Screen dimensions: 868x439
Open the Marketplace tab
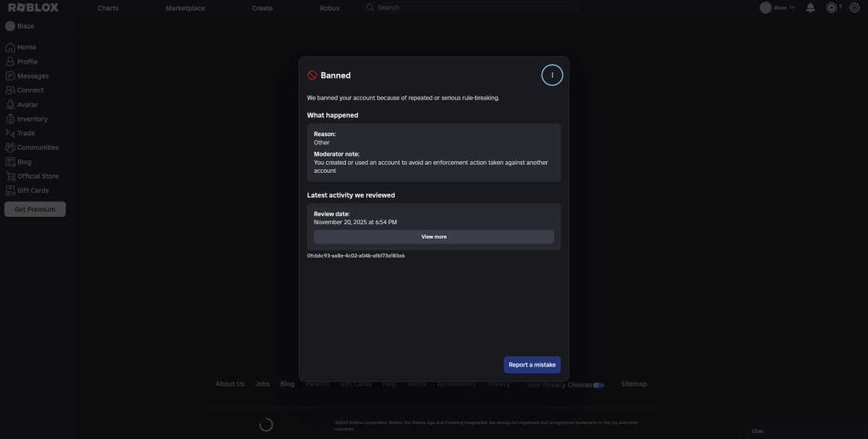click(x=185, y=8)
